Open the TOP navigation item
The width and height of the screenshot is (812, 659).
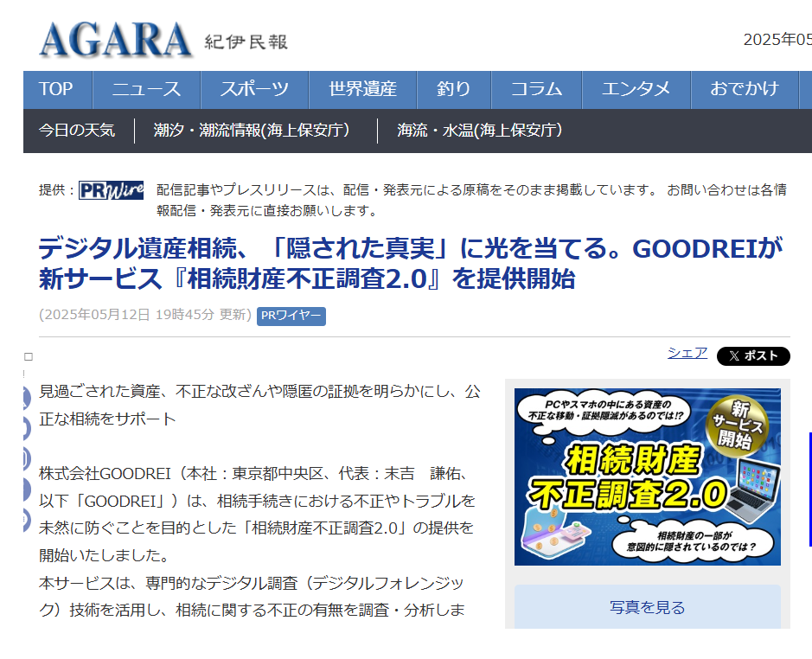[56, 89]
